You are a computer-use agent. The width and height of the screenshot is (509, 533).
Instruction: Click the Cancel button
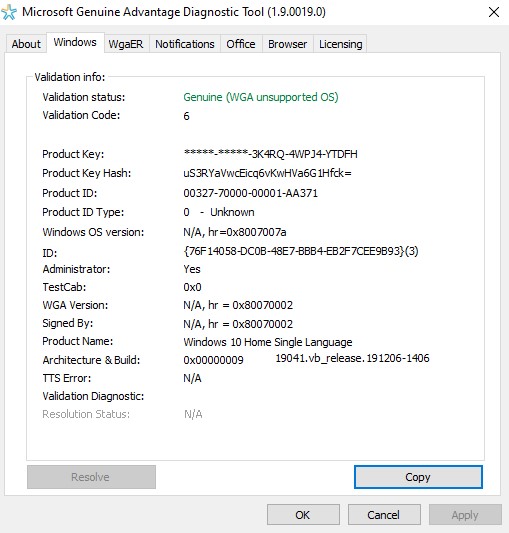[384, 515]
